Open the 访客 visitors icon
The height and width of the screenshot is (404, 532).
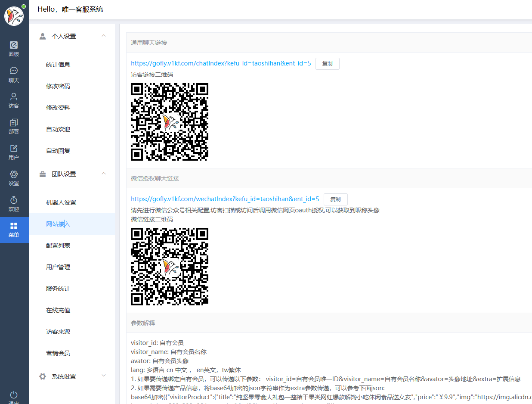[14, 96]
